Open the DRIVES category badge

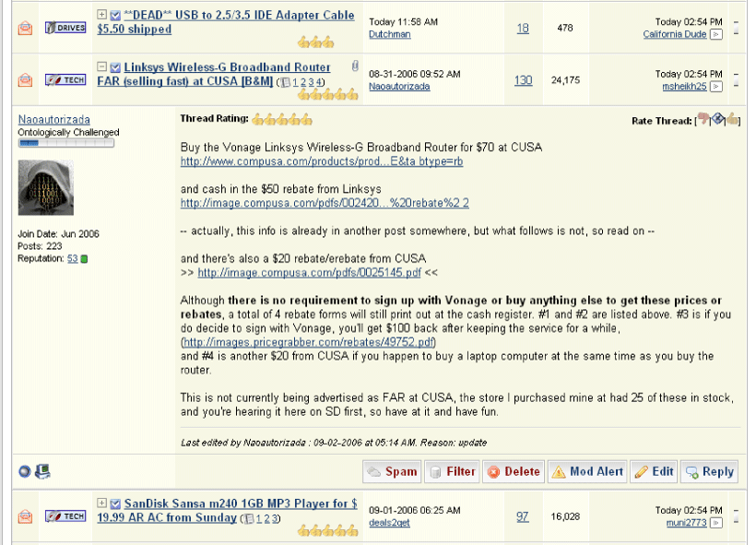[65, 28]
